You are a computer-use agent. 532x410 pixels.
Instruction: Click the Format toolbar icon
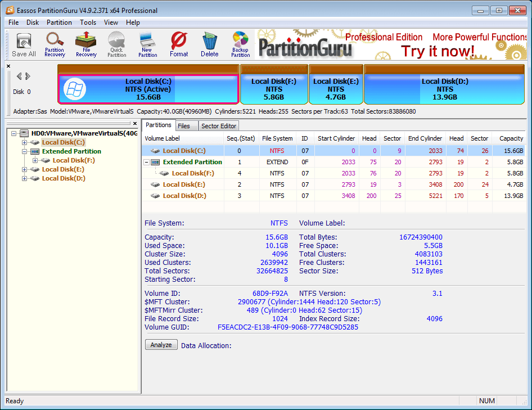(179, 45)
